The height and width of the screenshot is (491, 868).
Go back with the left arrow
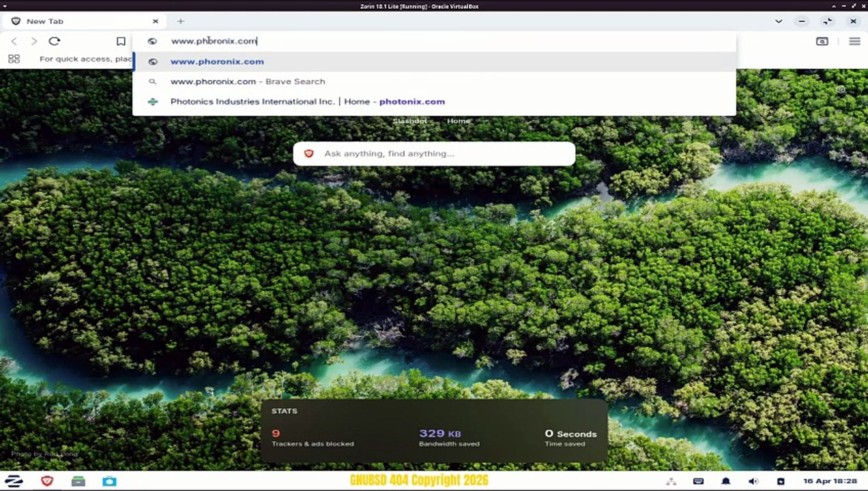[14, 41]
